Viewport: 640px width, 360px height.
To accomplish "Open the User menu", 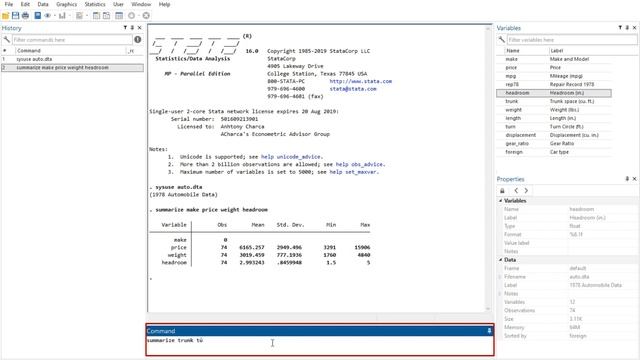I will tap(118, 4).
